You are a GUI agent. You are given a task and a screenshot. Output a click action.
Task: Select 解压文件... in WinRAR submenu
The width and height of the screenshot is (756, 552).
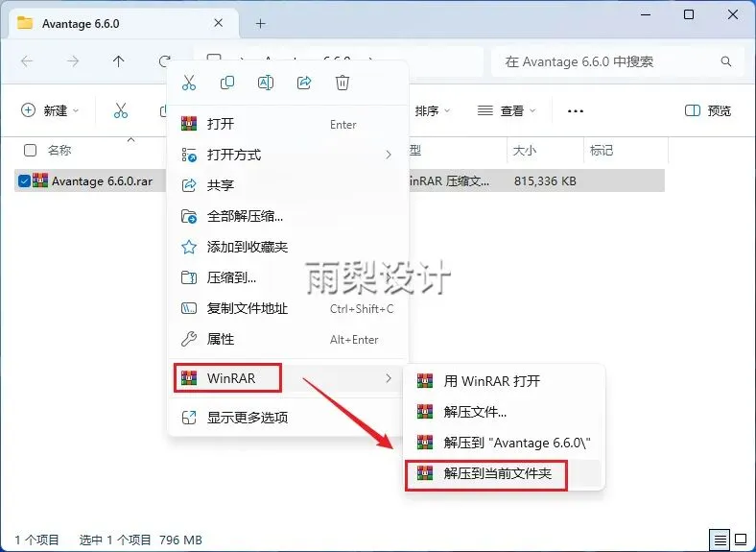pyautogui.click(x=504, y=412)
